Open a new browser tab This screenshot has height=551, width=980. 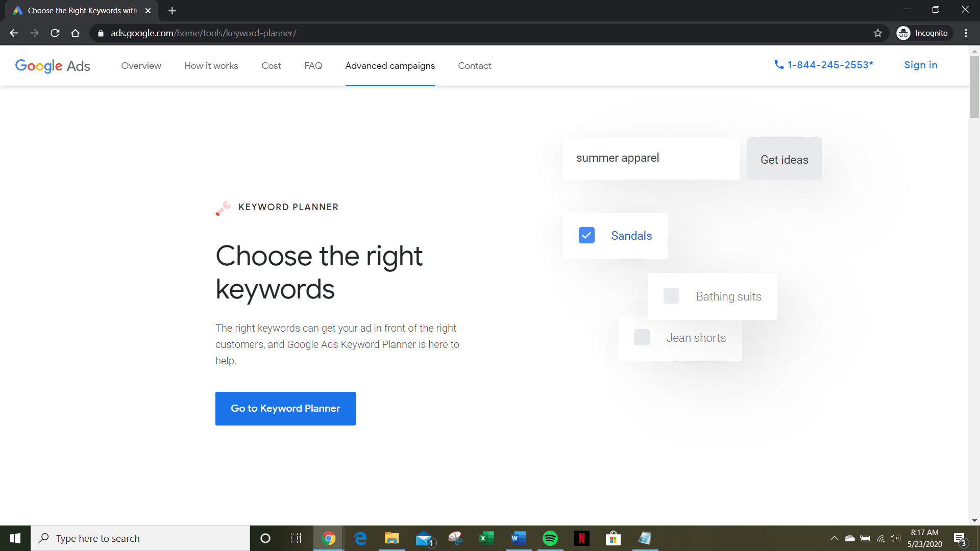[172, 11]
